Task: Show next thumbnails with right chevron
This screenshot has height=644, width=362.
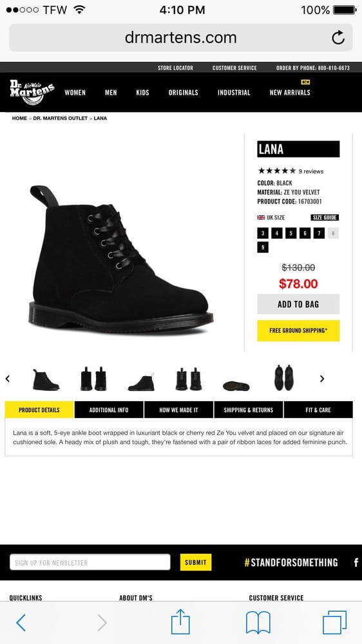Action: click(x=322, y=379)
